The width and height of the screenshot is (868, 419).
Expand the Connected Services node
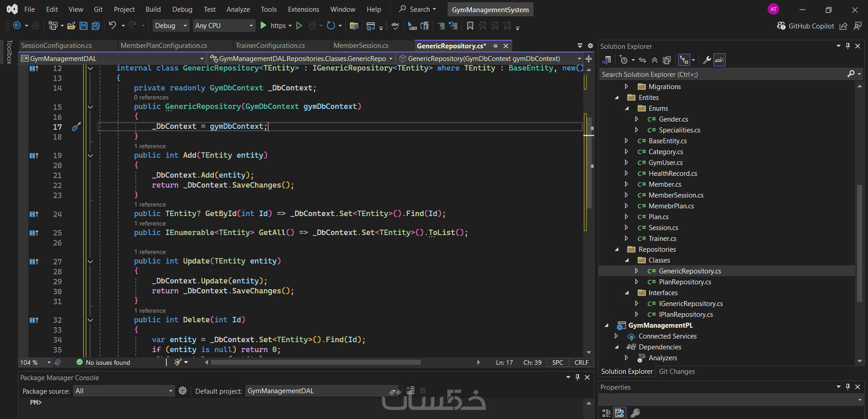616,336
